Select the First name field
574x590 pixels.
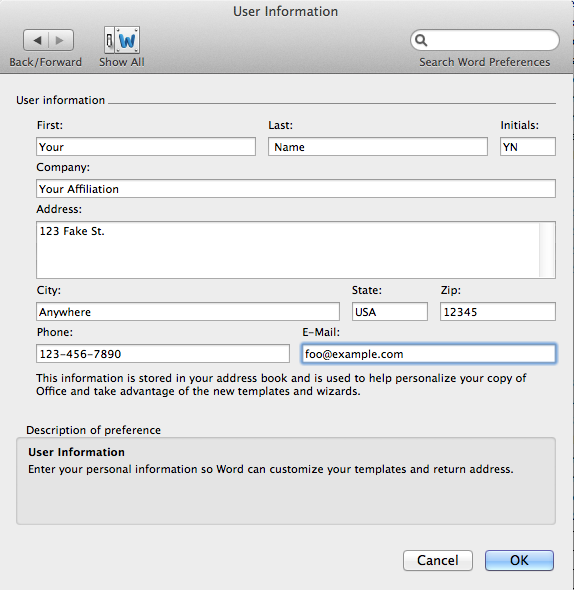146,147
